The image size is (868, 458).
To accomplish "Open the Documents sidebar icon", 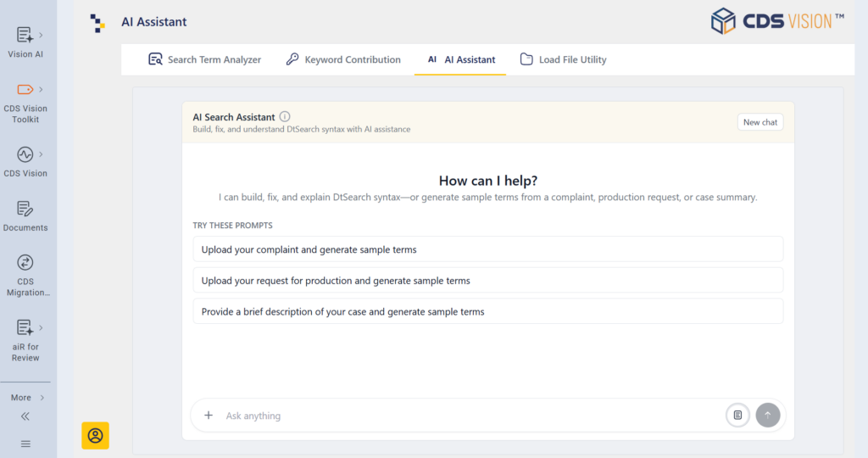I will click(25, 209).
